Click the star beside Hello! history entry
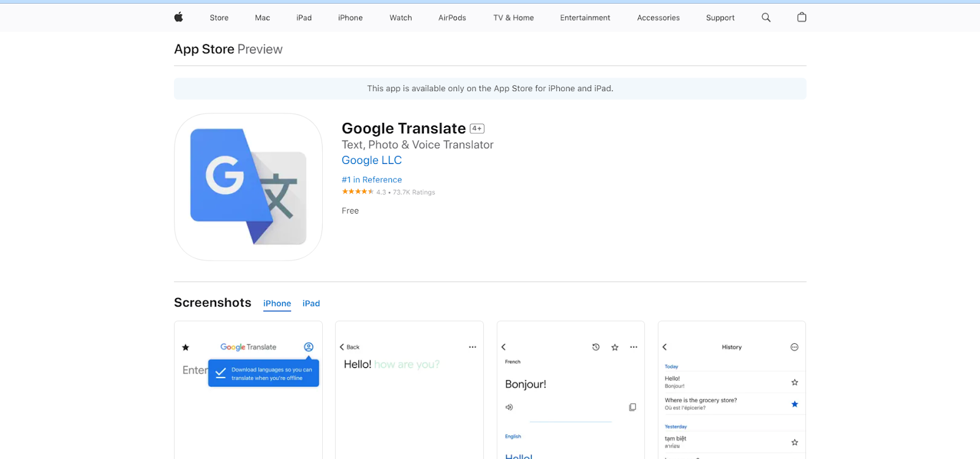This screenshot has width=980, height=459. [794, 382]
